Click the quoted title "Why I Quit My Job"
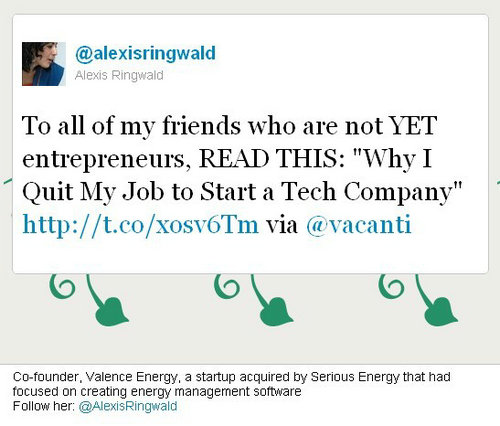Viewport: 500px width, 426px height. coord(226,175)
